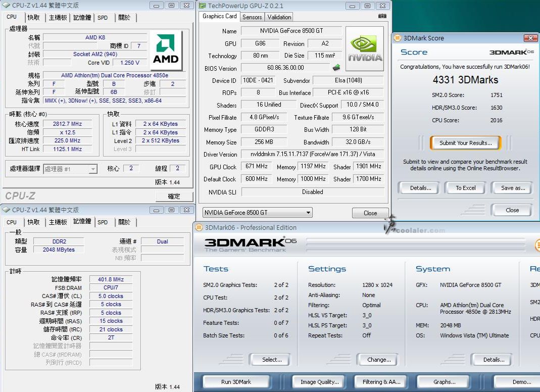Viewport: 540px width, 392px height.
Task: Click the Device ID value "10DE - 0421"
Action: [x=258, y=80]
